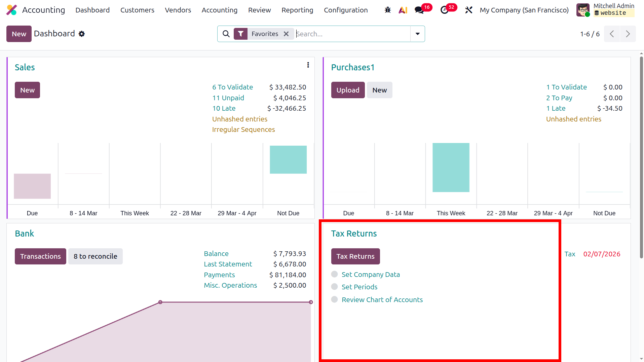Open the AI assistant icon

click(x=403, y=10)
